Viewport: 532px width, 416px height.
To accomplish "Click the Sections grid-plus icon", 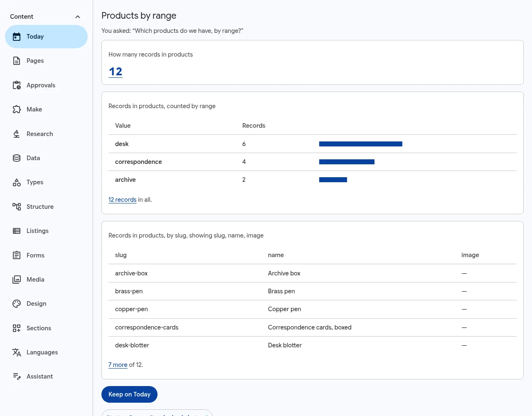I will (x=17, y=328).
